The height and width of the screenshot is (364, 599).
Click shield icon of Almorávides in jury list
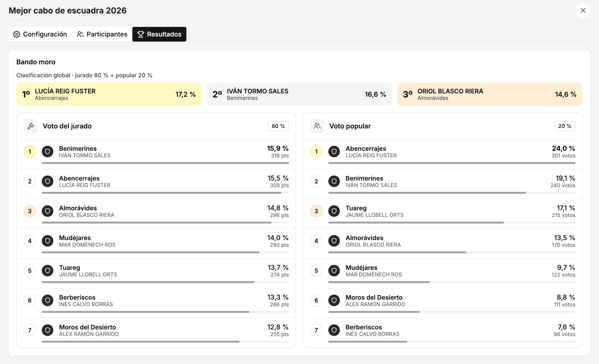48,211
